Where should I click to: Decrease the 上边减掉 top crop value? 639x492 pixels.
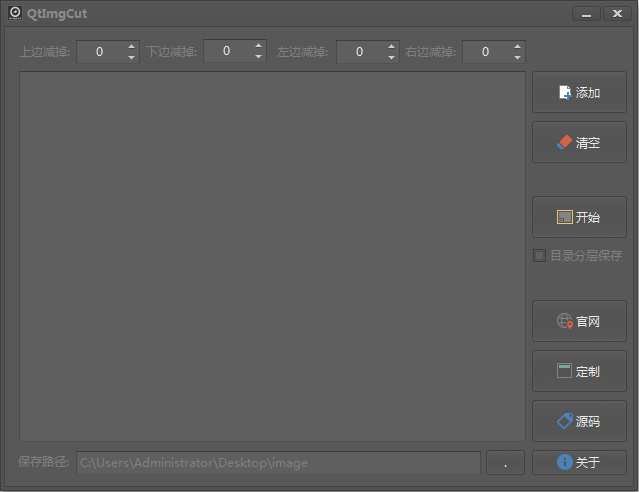pos(131,57)
